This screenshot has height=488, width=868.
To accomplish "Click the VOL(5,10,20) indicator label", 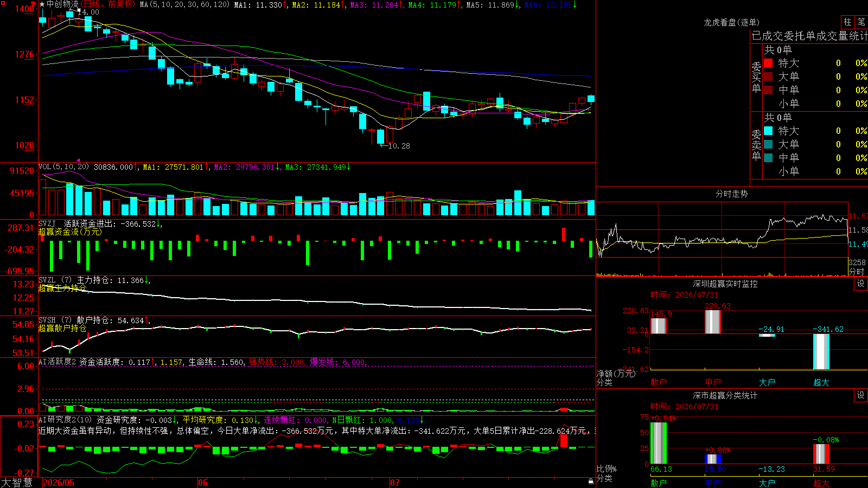I will pos(63,167).
